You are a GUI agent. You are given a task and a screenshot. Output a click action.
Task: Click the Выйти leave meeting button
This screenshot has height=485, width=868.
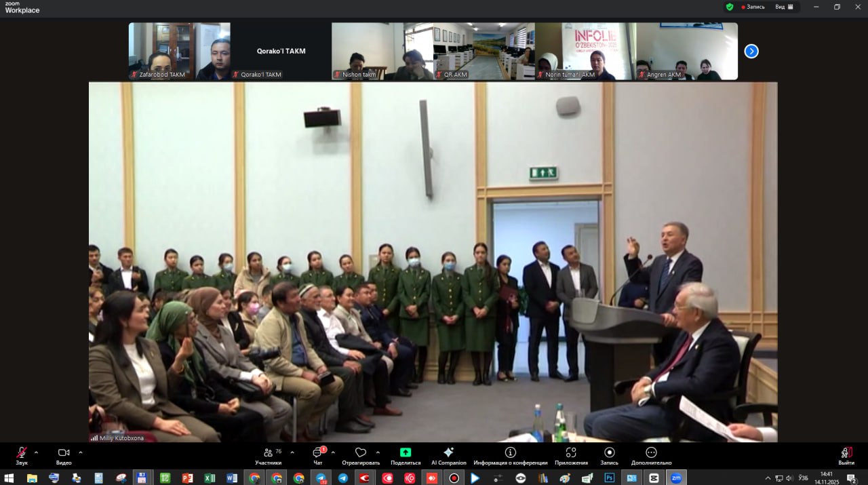point(846,455)
